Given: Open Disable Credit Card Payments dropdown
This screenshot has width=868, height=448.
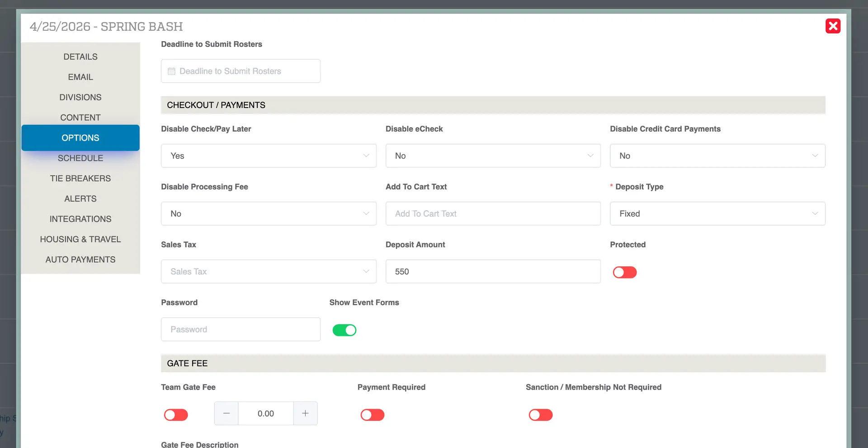Looking at the screenshot, I should pos(717,156).
